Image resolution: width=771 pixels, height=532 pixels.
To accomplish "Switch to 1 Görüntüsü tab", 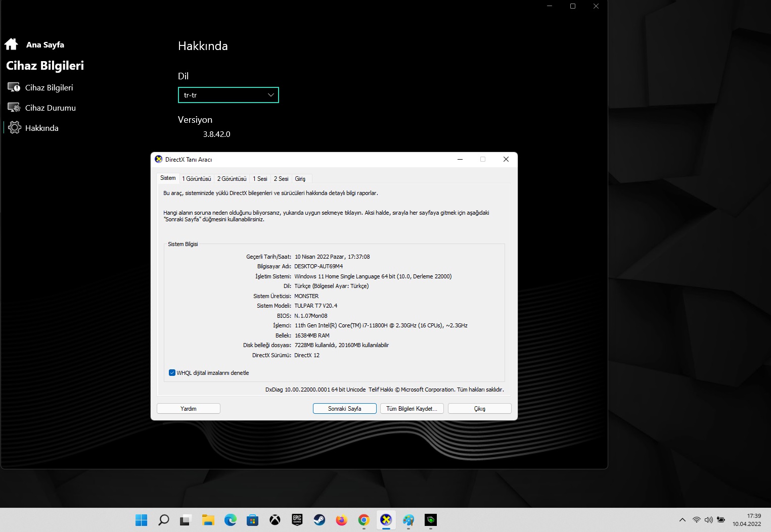I will [x=197, y=179].
